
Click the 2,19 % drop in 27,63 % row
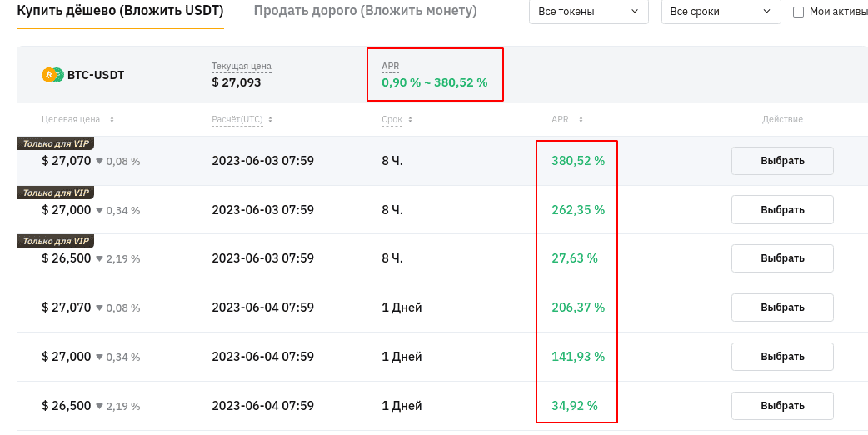123,259
